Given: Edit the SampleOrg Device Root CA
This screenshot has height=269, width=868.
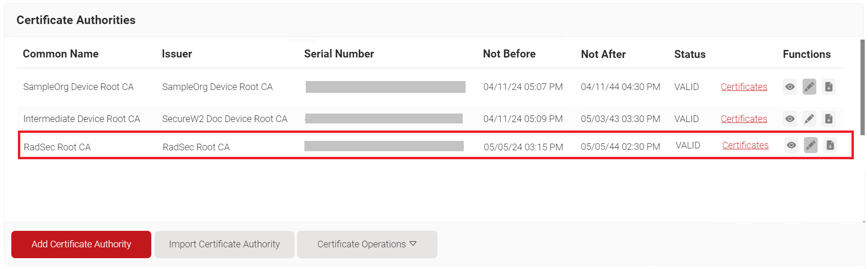Looking at the screenshot, I should (809, 87).
